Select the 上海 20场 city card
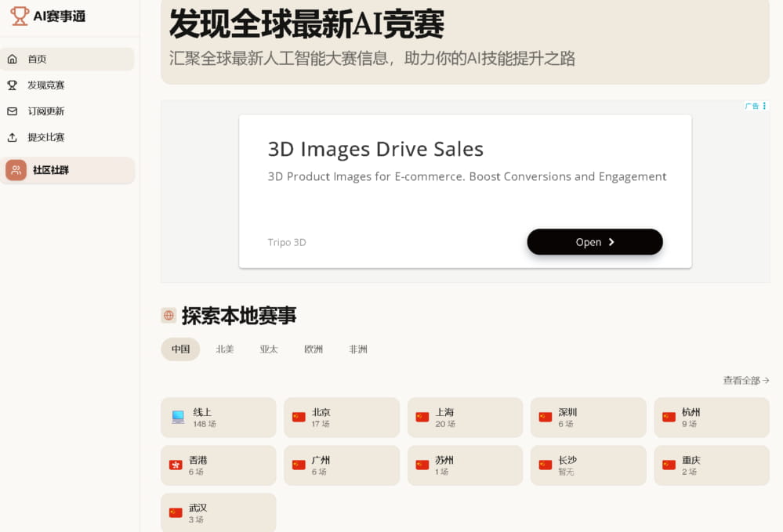This screenshot has height=532, width=783. pos(465,418)
